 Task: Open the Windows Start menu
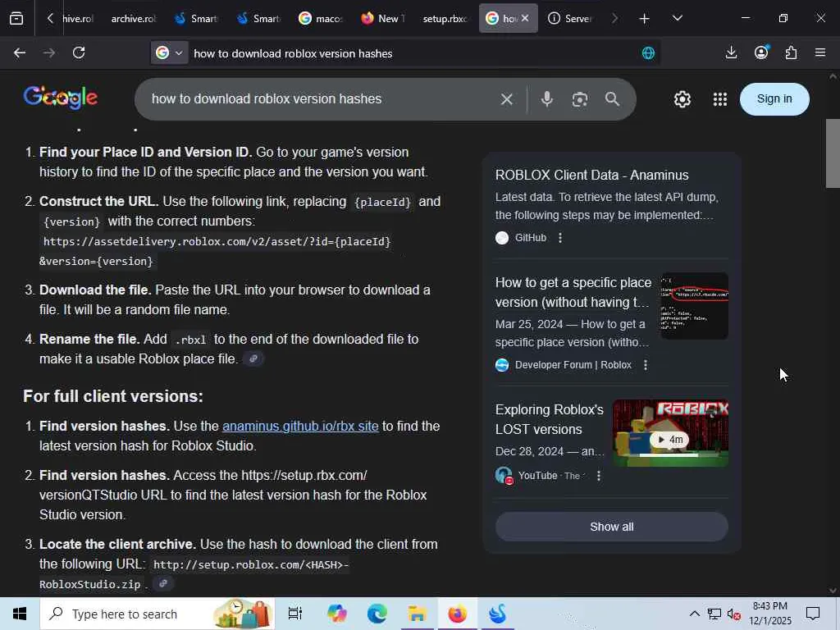point(20,614)
